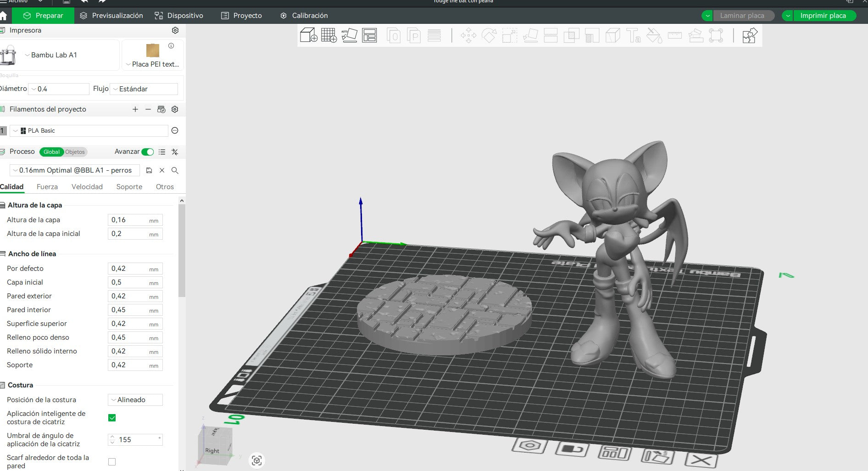Click the reset view camera icon

tap(257, 460)
